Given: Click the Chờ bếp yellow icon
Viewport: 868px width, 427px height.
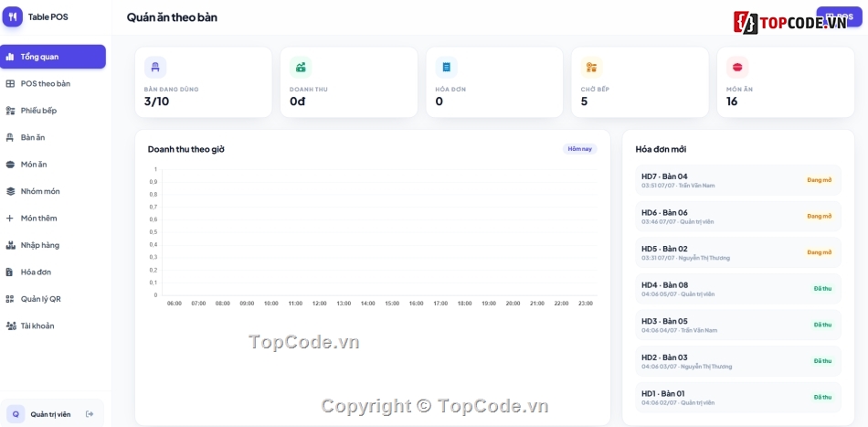Looking at the screenshot, I should coord(591,67).
